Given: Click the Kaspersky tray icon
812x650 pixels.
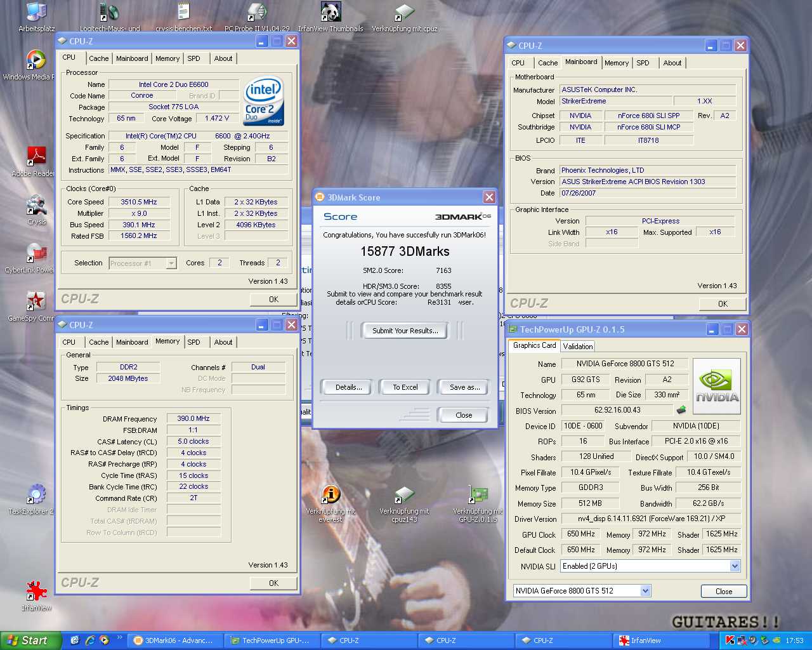Looking at the screenshot, I should 730,640.
